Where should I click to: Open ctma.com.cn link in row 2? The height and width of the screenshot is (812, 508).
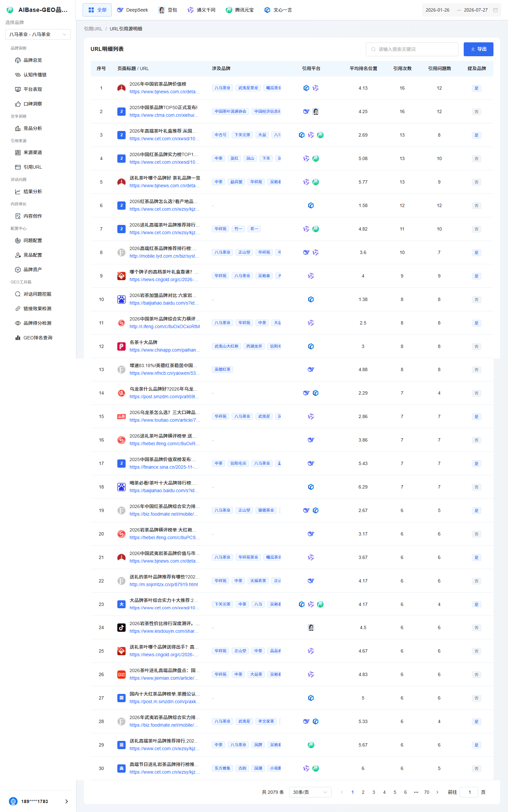pos(164,115)
